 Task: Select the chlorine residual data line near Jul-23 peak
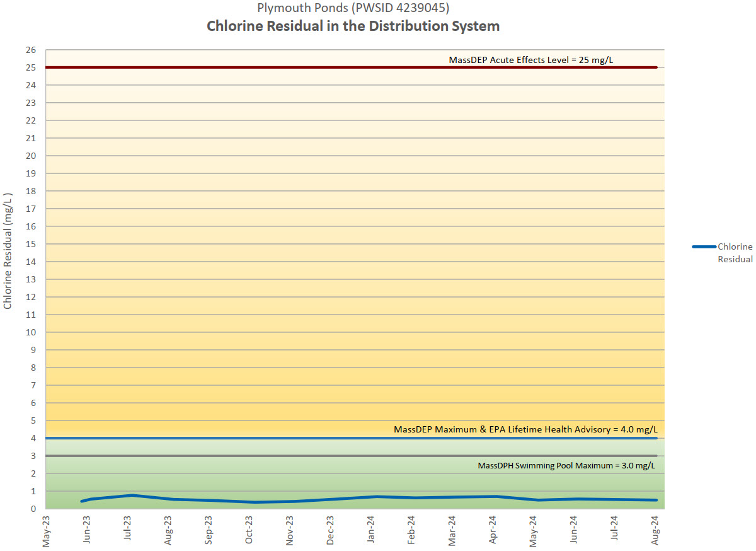132,495
